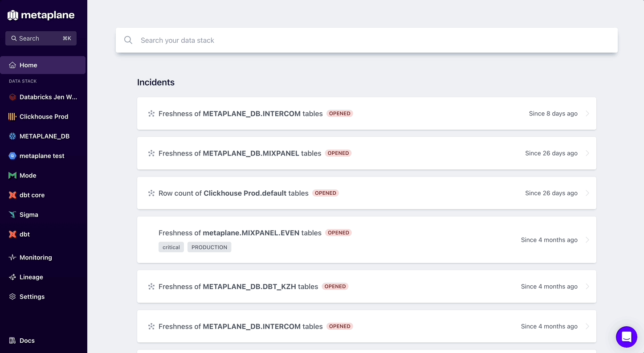Click the Mode icon in data stack
Image resolution: width=644 pixels, height=353 pixels.
[x=12, y=176]
